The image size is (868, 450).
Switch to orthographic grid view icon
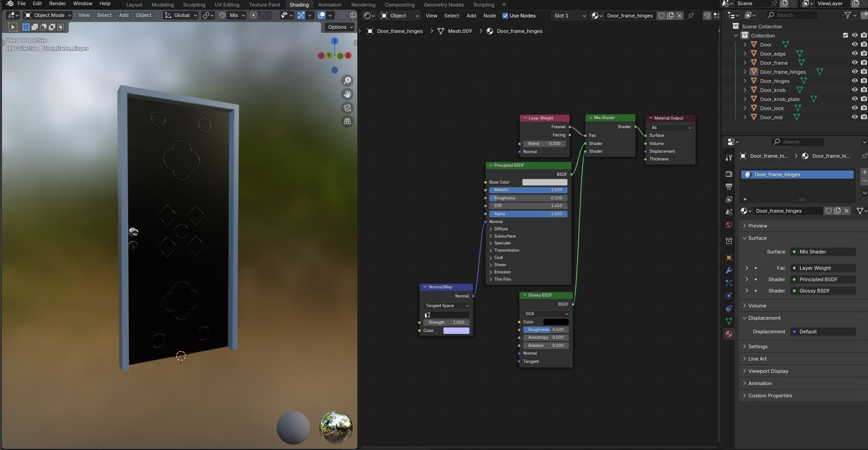(347, 121)
